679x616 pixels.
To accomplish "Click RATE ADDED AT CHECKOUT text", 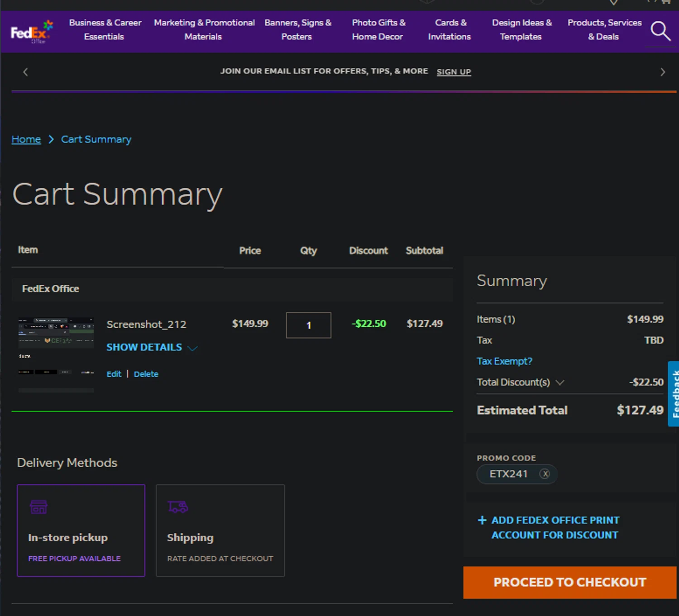I will tap(220, 559).
